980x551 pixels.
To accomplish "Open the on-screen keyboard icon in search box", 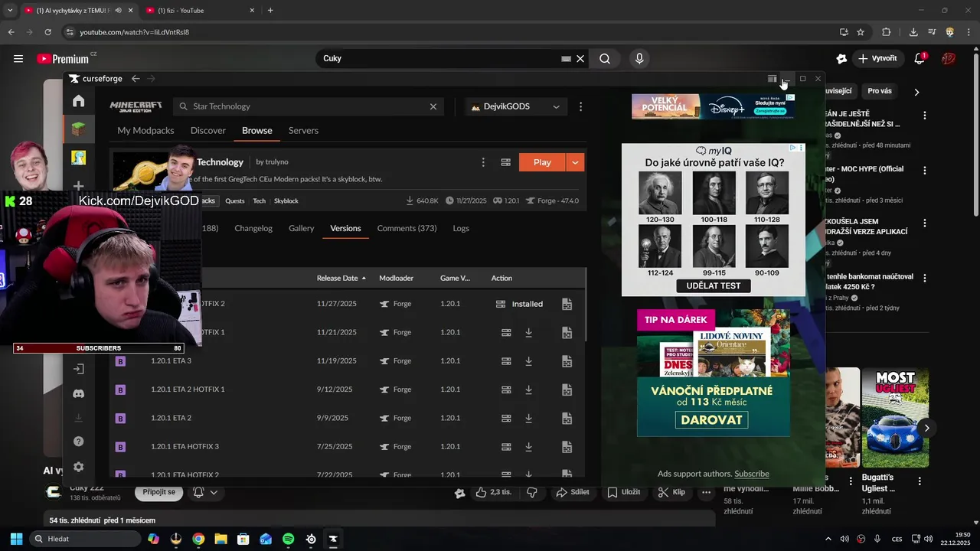I will pyautogui.click(x=566, y=59).
